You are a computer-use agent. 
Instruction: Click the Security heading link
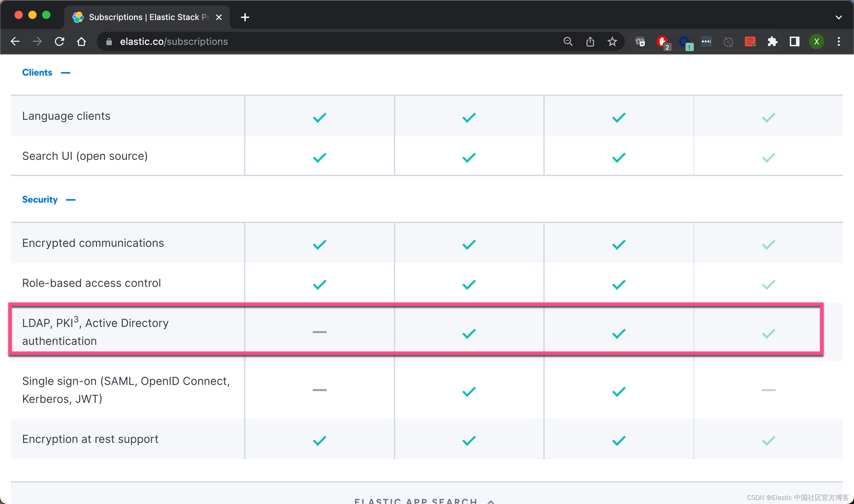(40, 199)
